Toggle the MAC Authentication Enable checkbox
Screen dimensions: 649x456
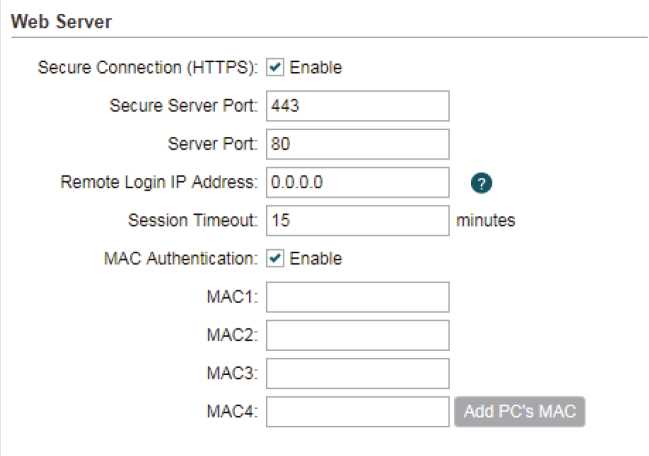coord(276,259)
